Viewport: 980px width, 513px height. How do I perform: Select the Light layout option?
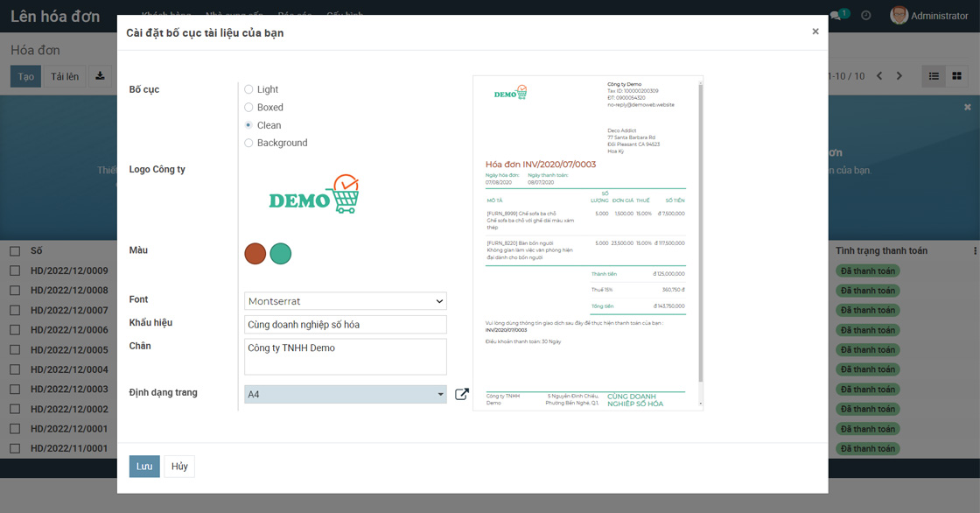click(x=248, y=89)
